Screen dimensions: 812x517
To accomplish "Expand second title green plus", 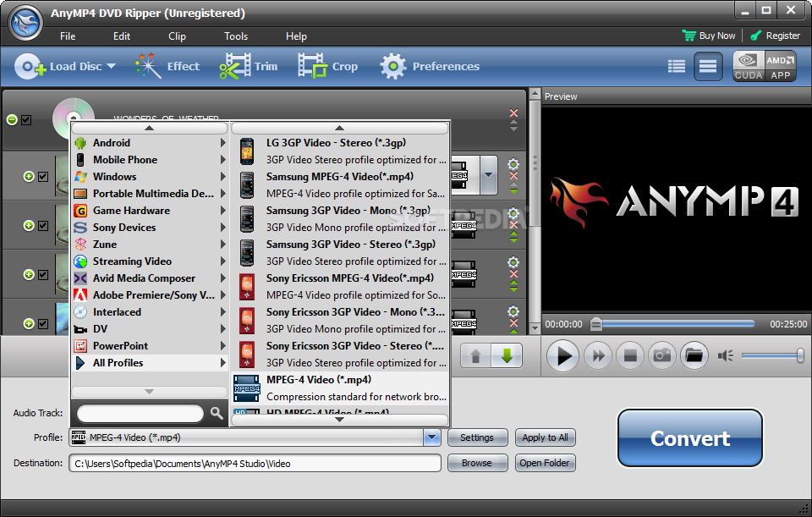I will (x=29, y=225).
